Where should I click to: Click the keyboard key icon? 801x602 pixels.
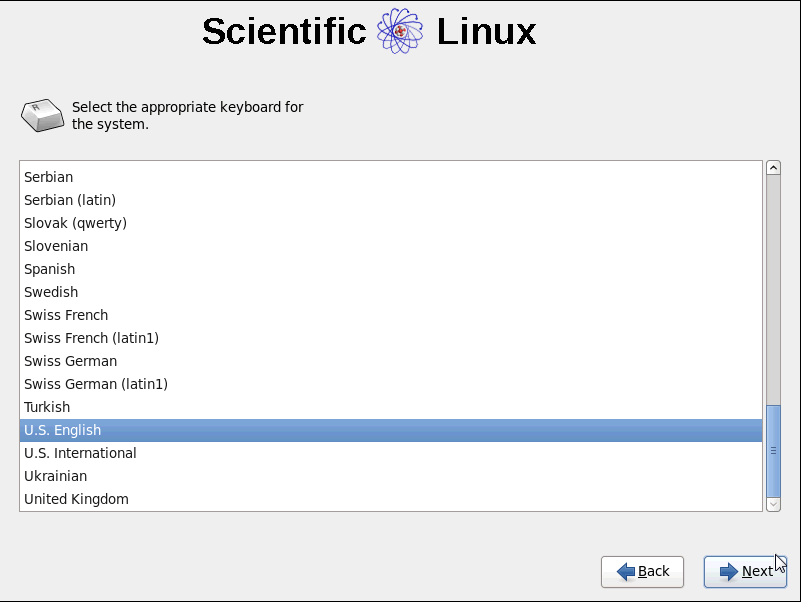(x=42, y=115)
